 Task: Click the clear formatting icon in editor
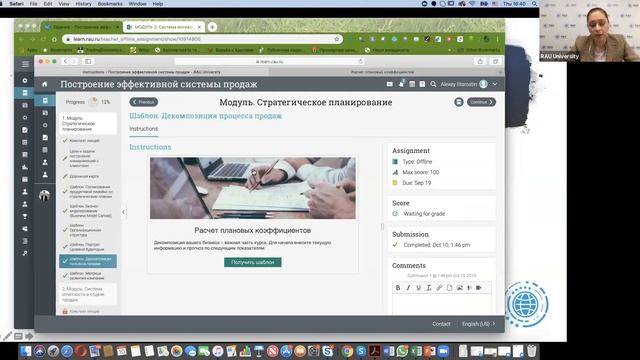(x=429, y=288)
